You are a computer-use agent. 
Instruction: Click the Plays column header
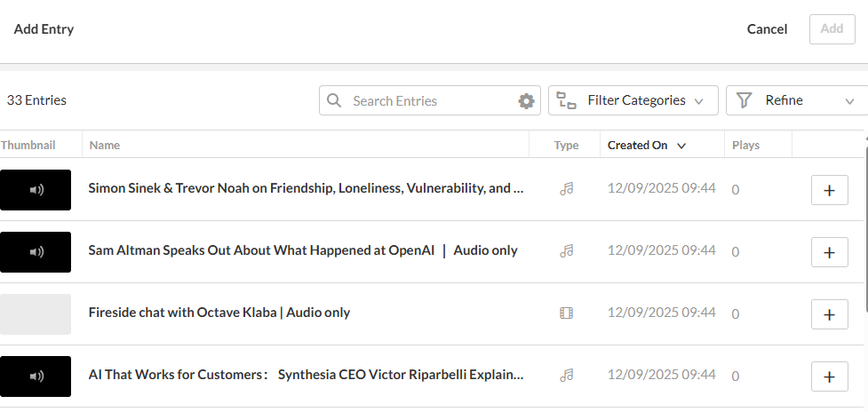745,146
